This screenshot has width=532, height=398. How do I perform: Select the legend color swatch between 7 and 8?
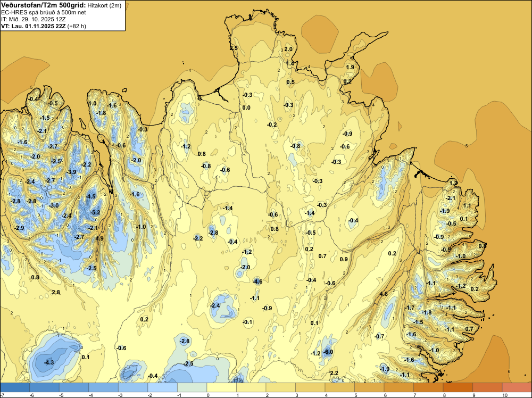click(428, 387)
